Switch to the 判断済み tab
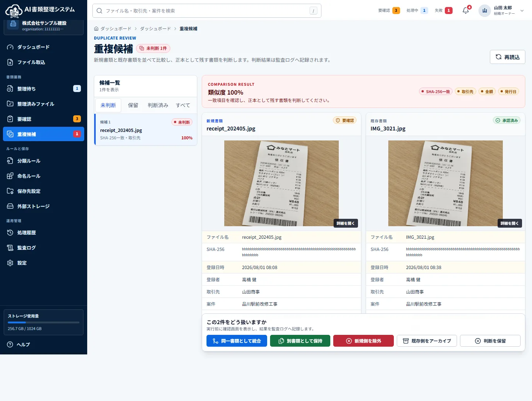The width and height of the screenshot is (532, 401). tap(158, 105)
